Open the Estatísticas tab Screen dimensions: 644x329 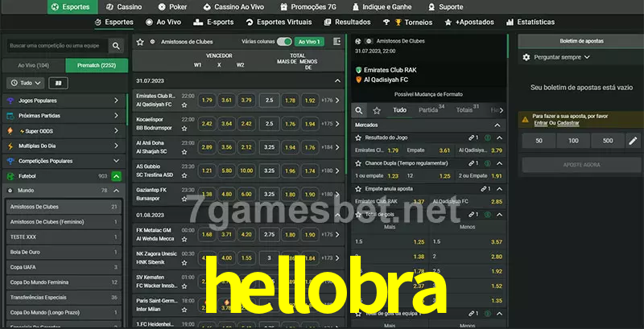coord(530,23)
